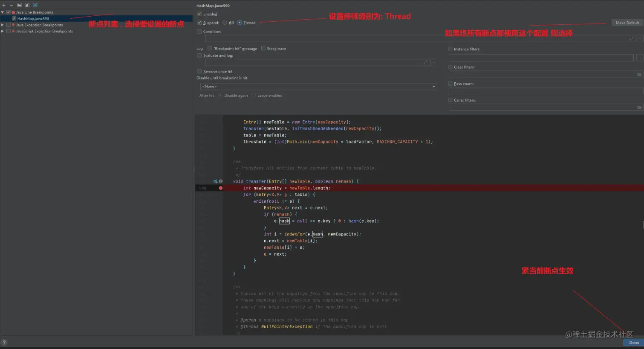
Task: Click the Java Line Breakpoints red dot icon
Action: click(14, 12)
